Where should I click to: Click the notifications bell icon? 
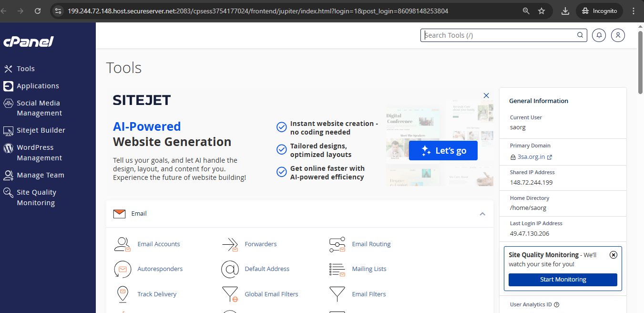click(599, 35)
